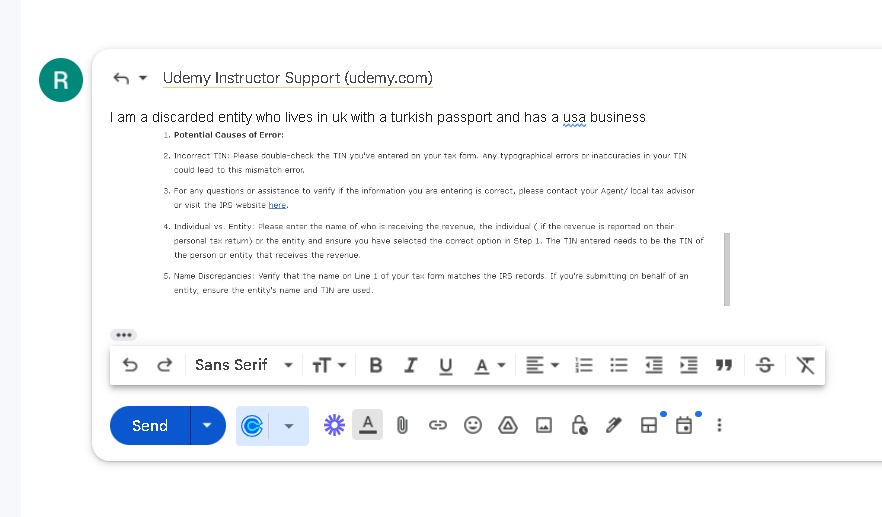Toggle bold formatting

[376, 366]
